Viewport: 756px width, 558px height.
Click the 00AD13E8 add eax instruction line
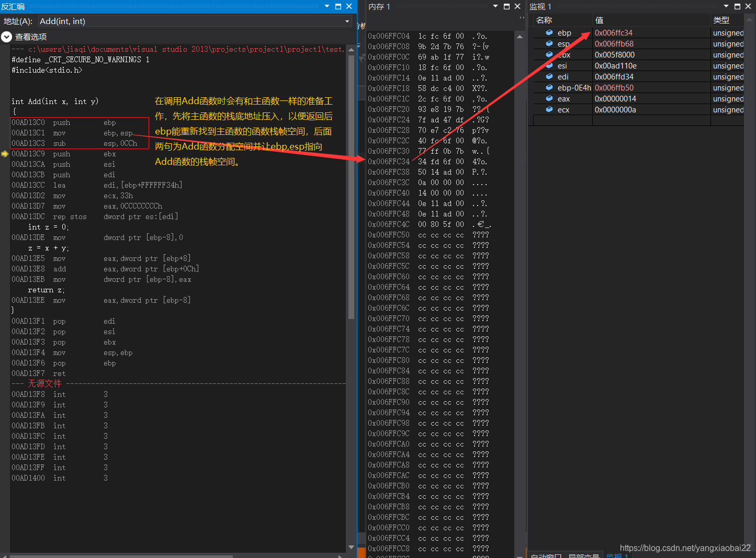coord(105,269)
